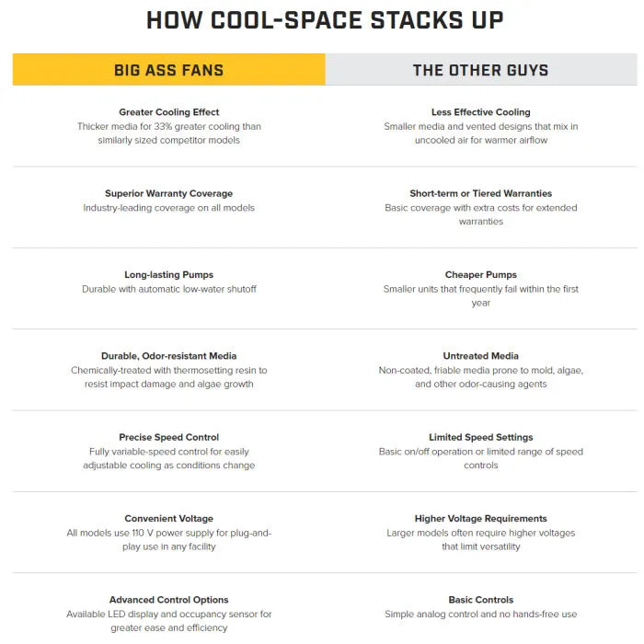Click the "Durable with automatic low-water shutoff" description
Screen dimensions: 644x644
click(x=168, y=289)
